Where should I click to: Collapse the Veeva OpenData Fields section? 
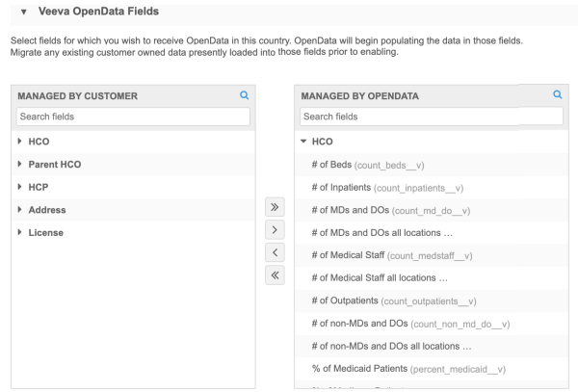[24, 12]
